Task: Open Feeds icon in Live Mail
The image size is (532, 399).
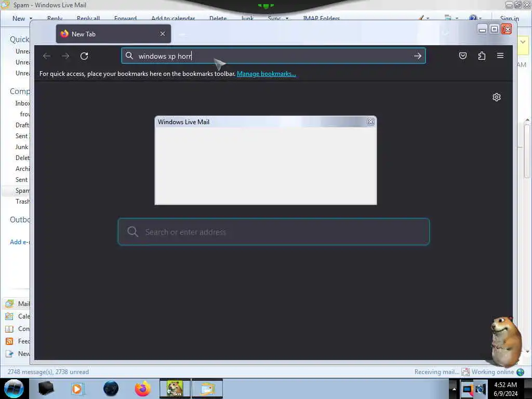Action: click(9, 341)
